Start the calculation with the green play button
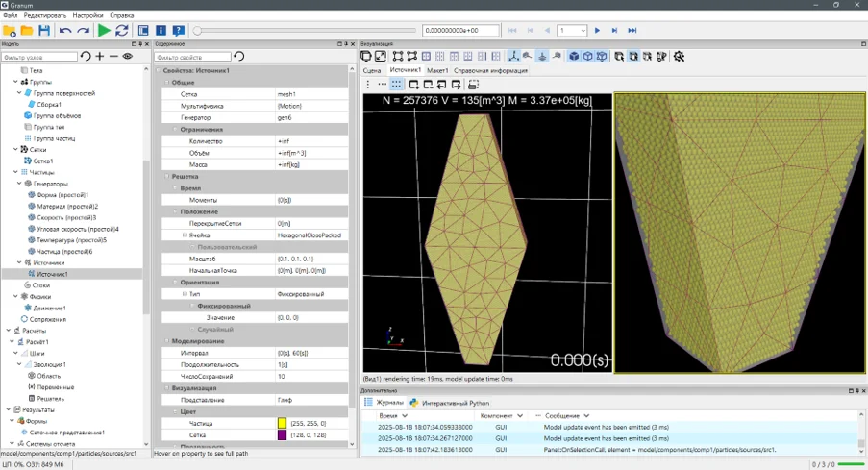The height and width of the screenshot is (470, 868). [x=104, y=31]
